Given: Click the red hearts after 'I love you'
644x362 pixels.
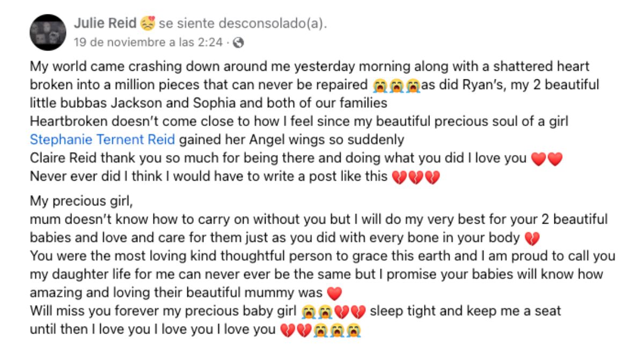Looking at the screenshot, I should [546, 159].
